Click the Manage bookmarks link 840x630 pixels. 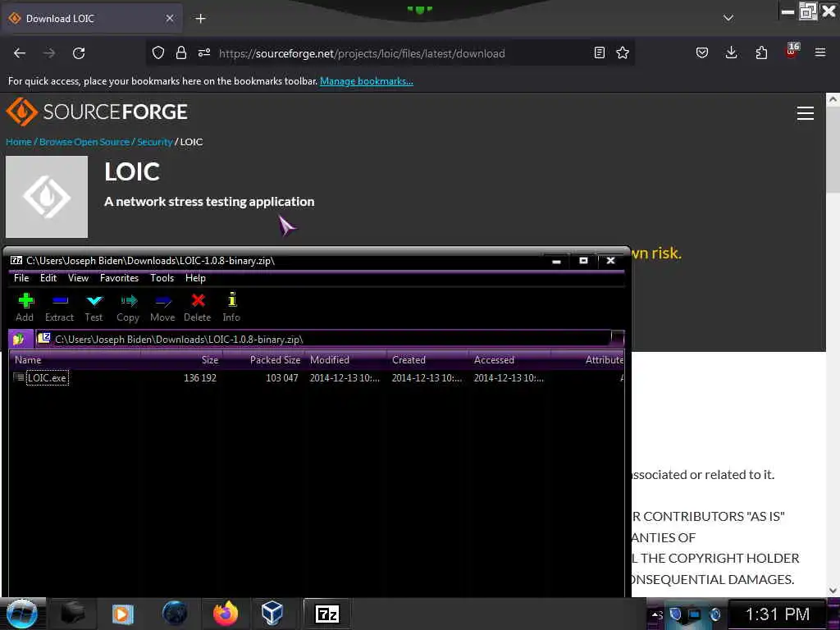click(x=367, y=81)
